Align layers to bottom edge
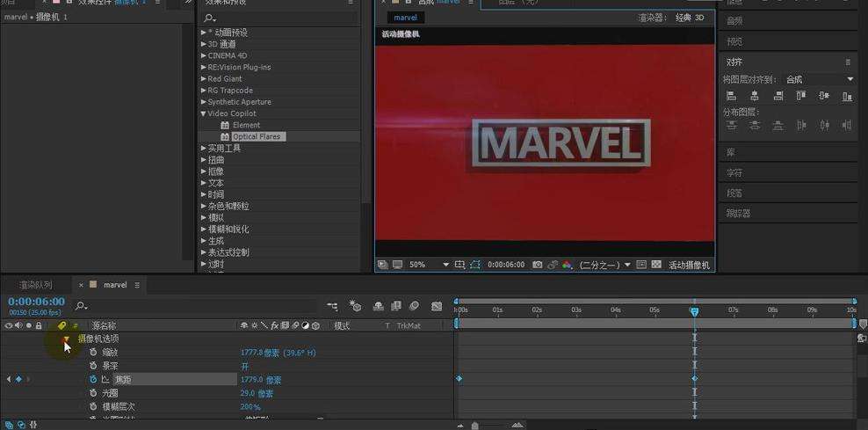The image size is (868, 430). pos(847,96)
